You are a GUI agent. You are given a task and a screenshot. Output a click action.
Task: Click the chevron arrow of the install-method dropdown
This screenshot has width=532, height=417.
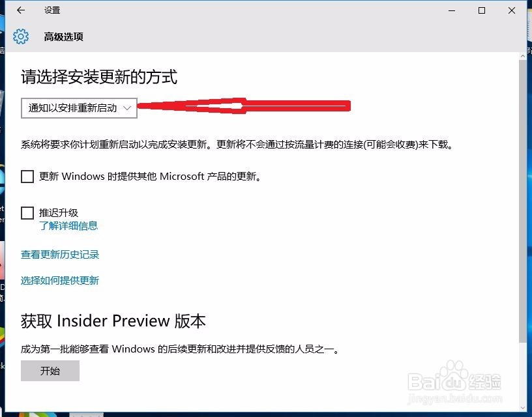tap(127, 108)
